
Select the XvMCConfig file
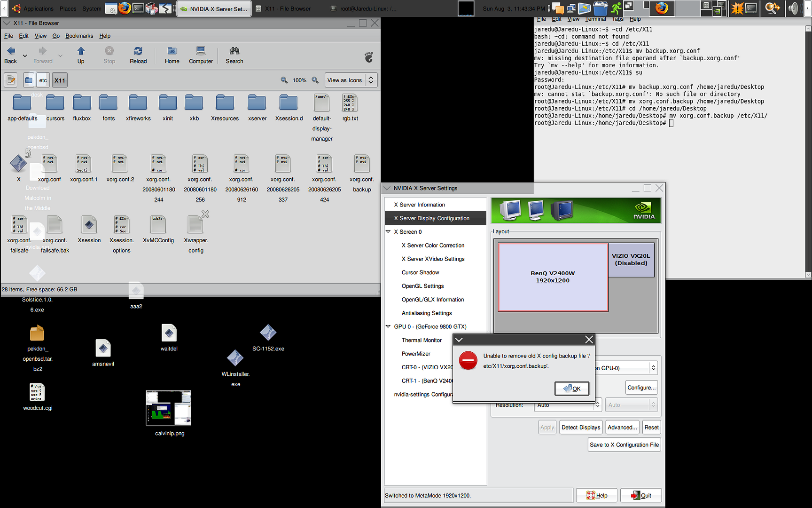(158, 230)
